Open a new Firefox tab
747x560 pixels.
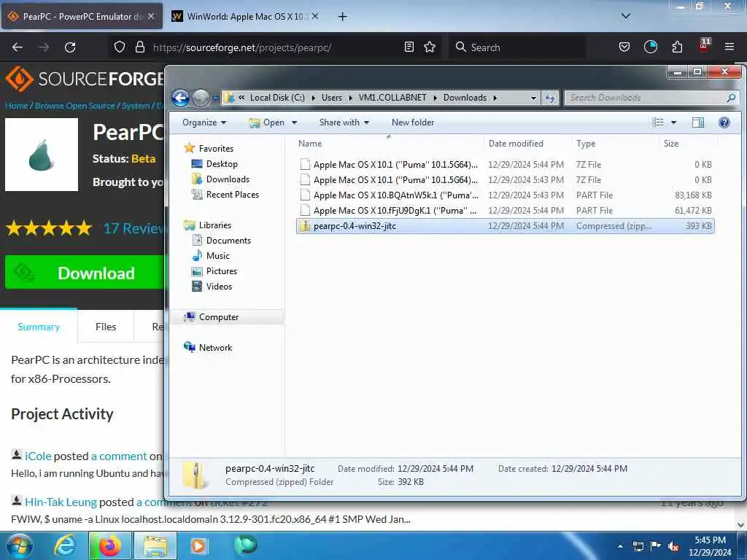point(343,17)
